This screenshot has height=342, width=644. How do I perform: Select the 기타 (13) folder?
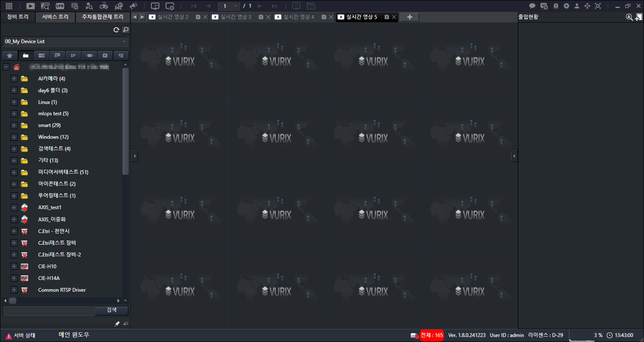click(x=48, y=160)
